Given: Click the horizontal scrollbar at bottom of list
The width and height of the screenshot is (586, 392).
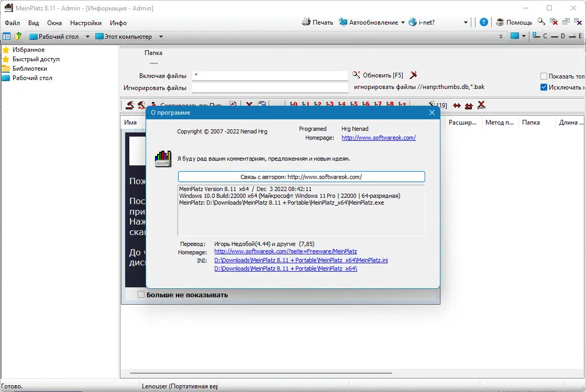Looking at the screenshot, I should coord(261,373).
